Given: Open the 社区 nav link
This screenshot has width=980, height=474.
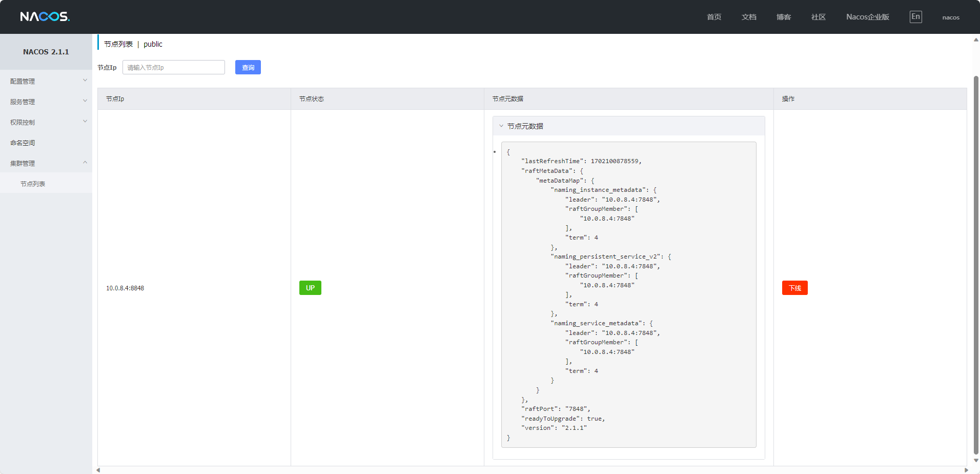Looking at the screenshot, I should 819,17.
